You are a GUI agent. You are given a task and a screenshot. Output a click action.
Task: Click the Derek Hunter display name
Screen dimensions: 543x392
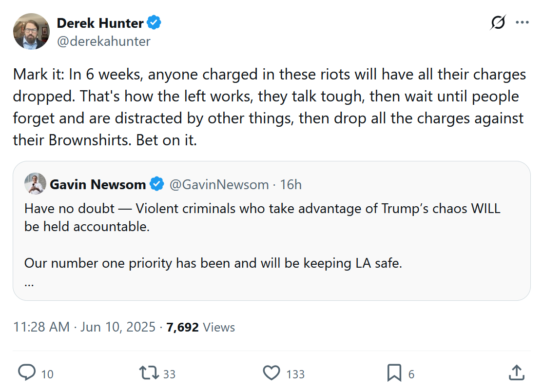coord(100,23)
